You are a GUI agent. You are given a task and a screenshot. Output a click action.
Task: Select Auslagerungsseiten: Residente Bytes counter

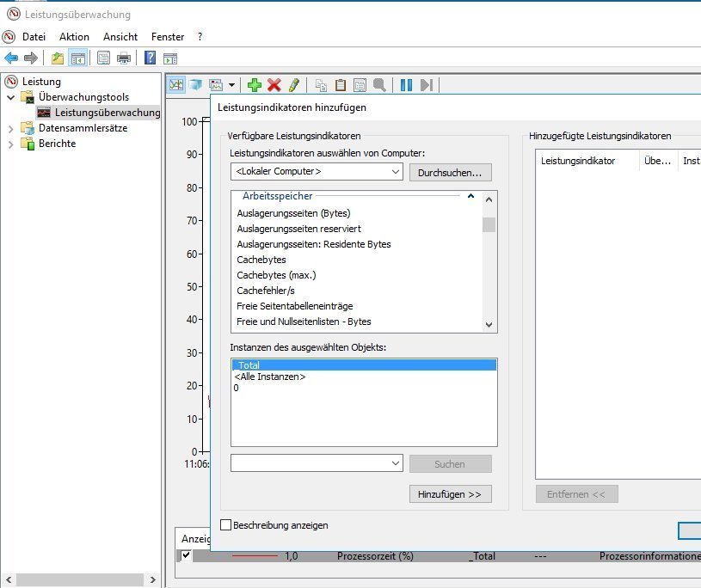313,244
